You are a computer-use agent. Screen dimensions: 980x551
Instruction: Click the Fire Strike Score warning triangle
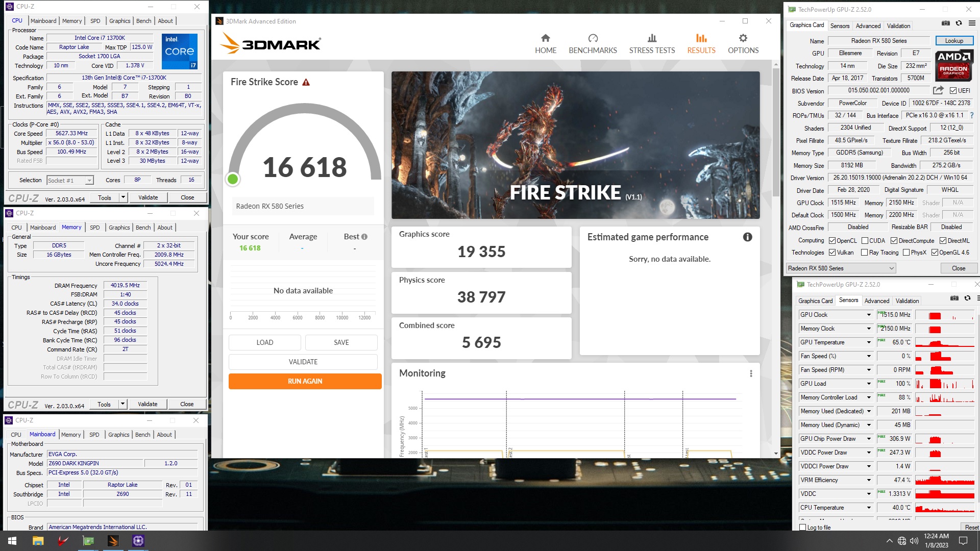306,82
